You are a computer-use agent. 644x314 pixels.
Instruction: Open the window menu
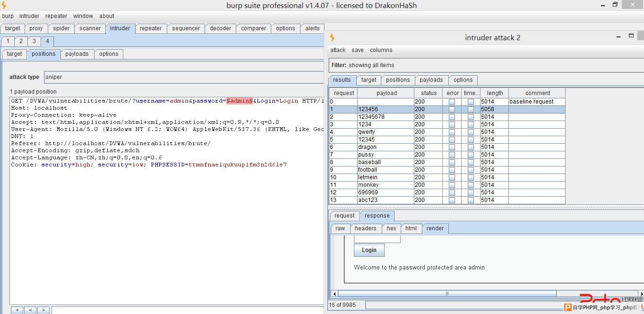pyautogui.click(x=83, y=16)
